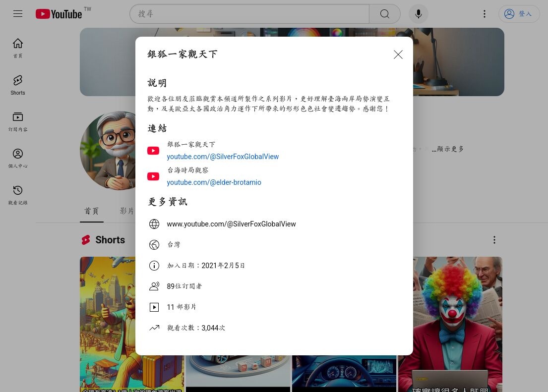Click the trending icon beside 觀看次數

(x=154, y=328)
